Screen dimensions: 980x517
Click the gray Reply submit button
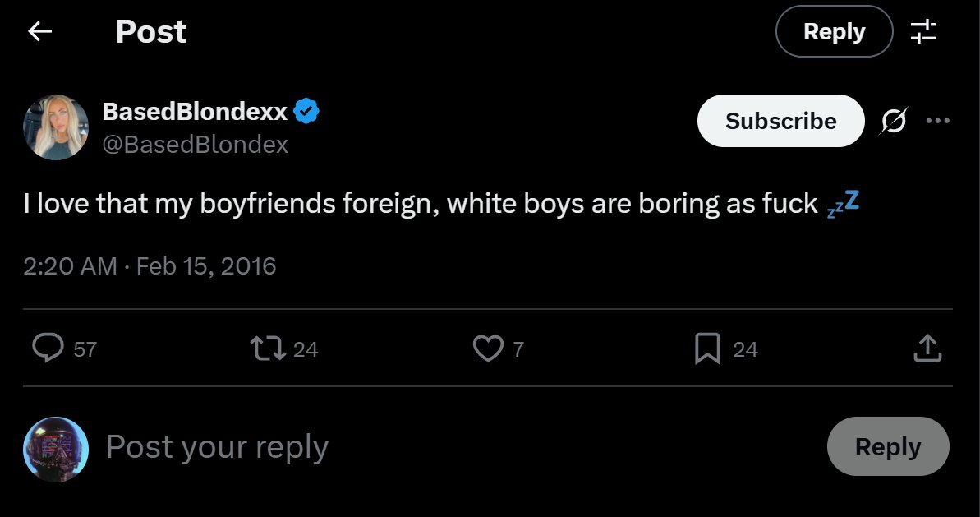pos(888,446)
